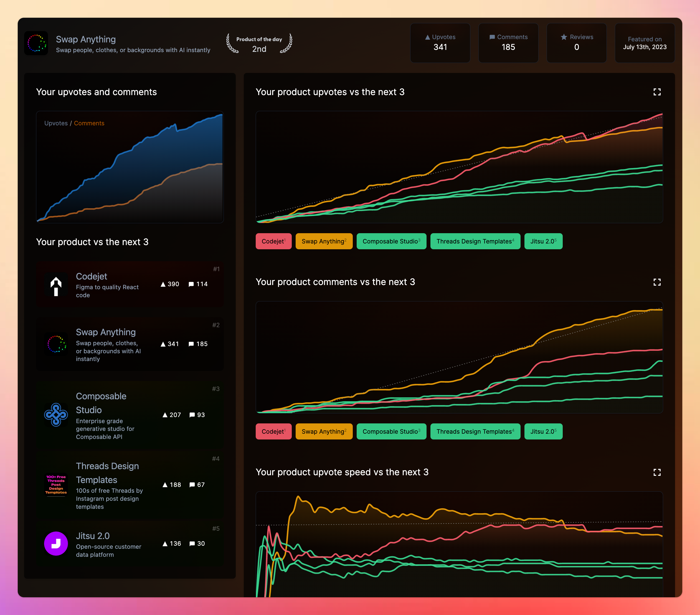Click Jitsu 2.0's comment icon beside 30

192,544
